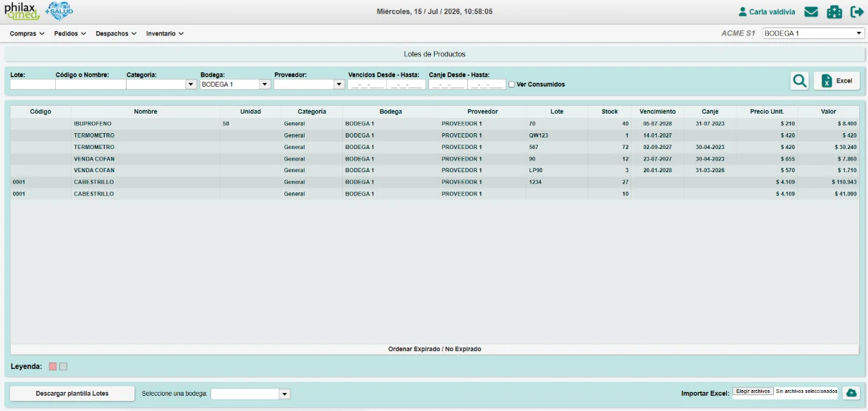Viewport: 868px width, 411px height.
Task: Click the philax med logo
Action: pos(22,12)
